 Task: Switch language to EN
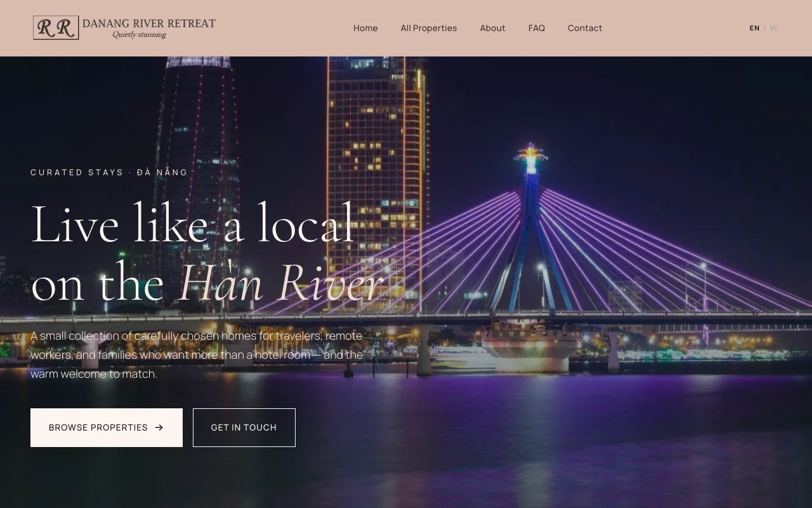point(754,28)
